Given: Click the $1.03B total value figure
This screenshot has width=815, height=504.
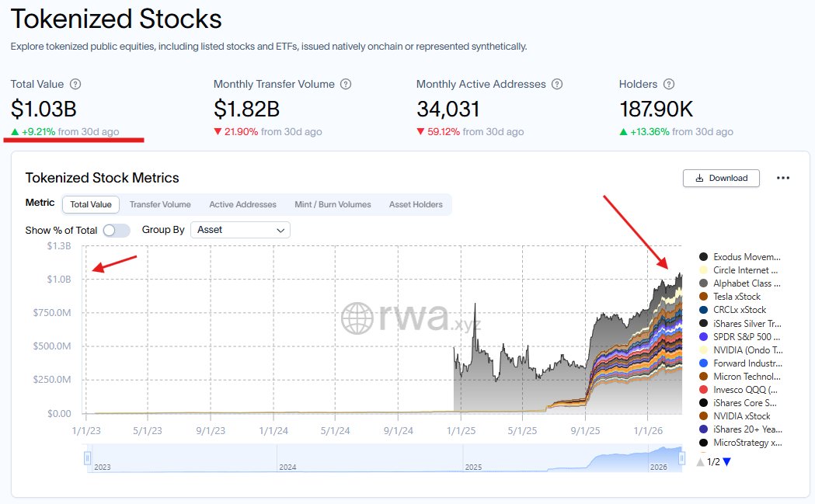Looking at the screenshot, I should tap(44, 109).
